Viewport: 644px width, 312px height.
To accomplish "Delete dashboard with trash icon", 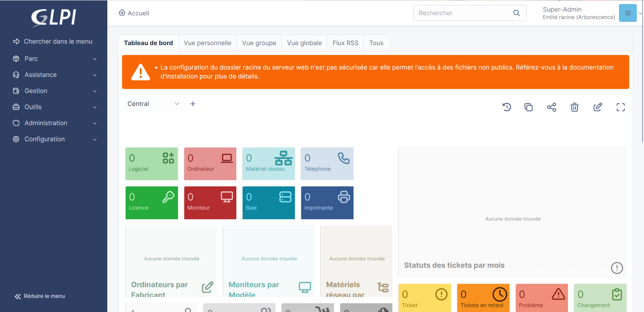I will pyautogui.click(x=574, y=107).
